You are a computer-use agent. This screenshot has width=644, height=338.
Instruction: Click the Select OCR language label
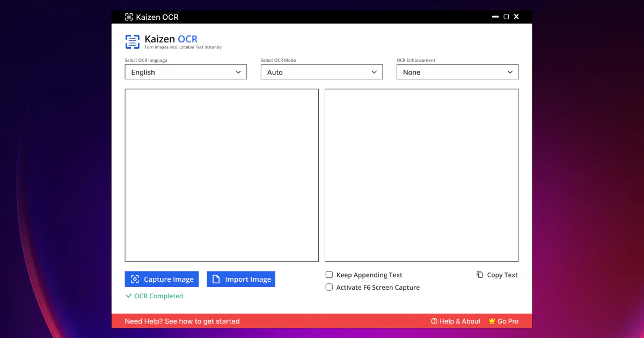146,60
